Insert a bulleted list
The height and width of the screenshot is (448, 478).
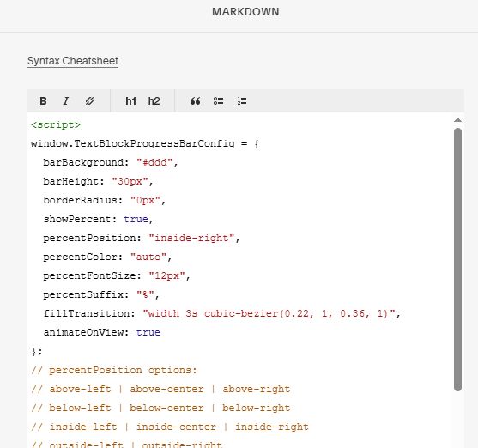[218, 101]
